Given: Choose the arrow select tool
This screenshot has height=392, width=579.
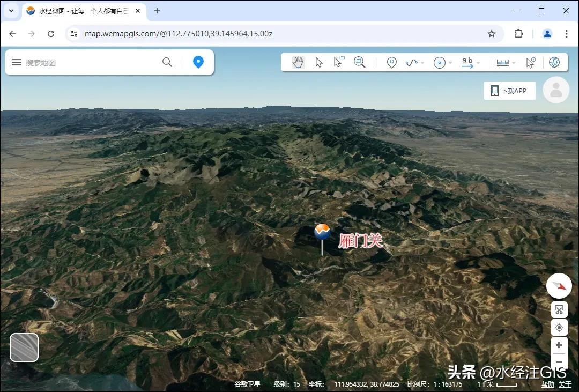Looking at the screenshot, I should [319, 63].
